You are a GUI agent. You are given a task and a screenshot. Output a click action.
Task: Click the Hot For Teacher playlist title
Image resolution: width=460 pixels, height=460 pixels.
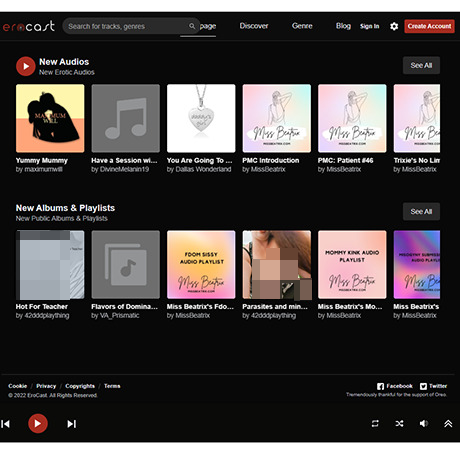42,307
